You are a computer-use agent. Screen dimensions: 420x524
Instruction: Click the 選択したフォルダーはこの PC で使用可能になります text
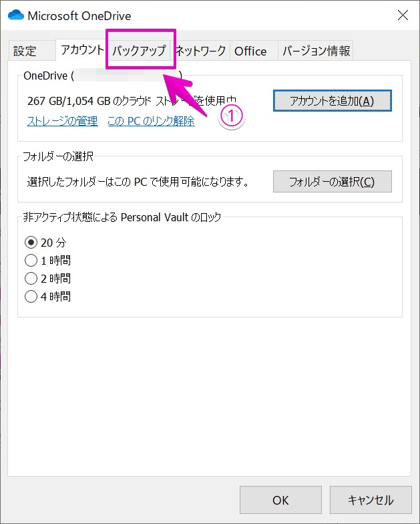coord(138,182)
